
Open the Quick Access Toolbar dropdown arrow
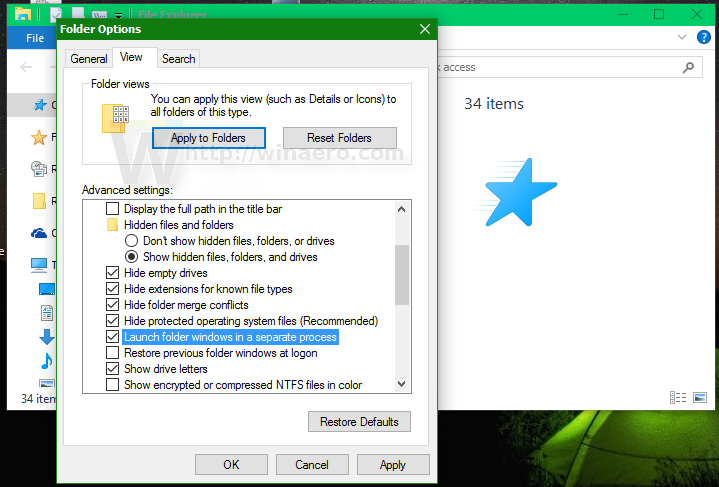pyautogui.click(x=119, y=15)
